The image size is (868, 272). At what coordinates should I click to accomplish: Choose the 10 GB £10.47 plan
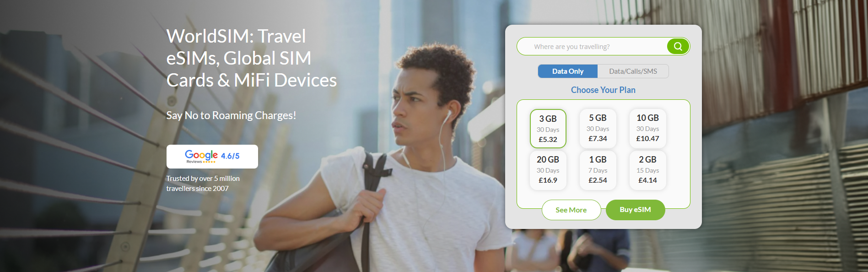(648, 128)
